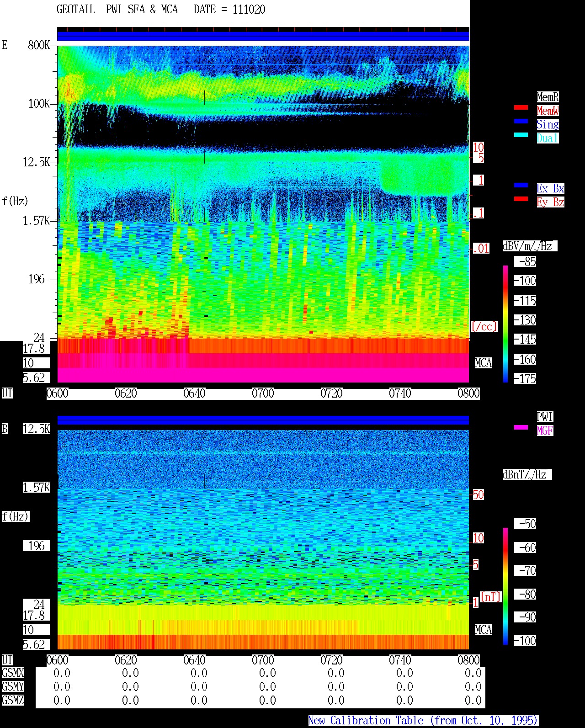Click the GEOTAIL PWI SFA & MCA title
Viewport: 585px width, 728px height.
(x=117, y=10)
